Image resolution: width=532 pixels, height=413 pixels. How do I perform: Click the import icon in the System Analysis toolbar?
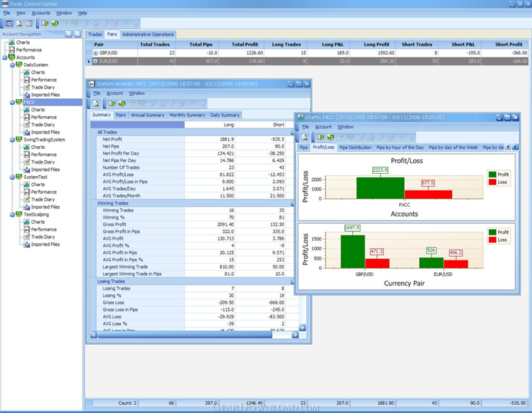coord(122,103)
